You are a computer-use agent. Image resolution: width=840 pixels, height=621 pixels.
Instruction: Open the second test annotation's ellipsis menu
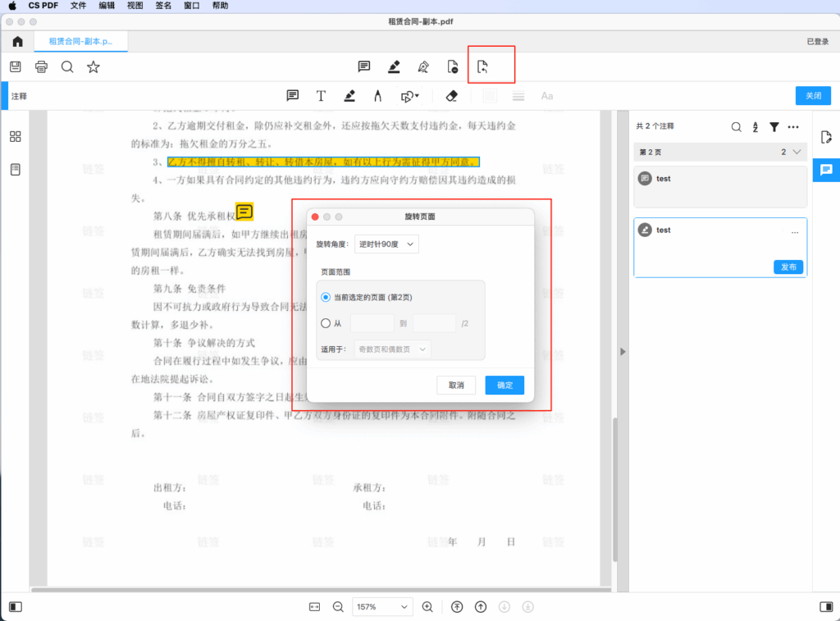[x=795, y=232]
